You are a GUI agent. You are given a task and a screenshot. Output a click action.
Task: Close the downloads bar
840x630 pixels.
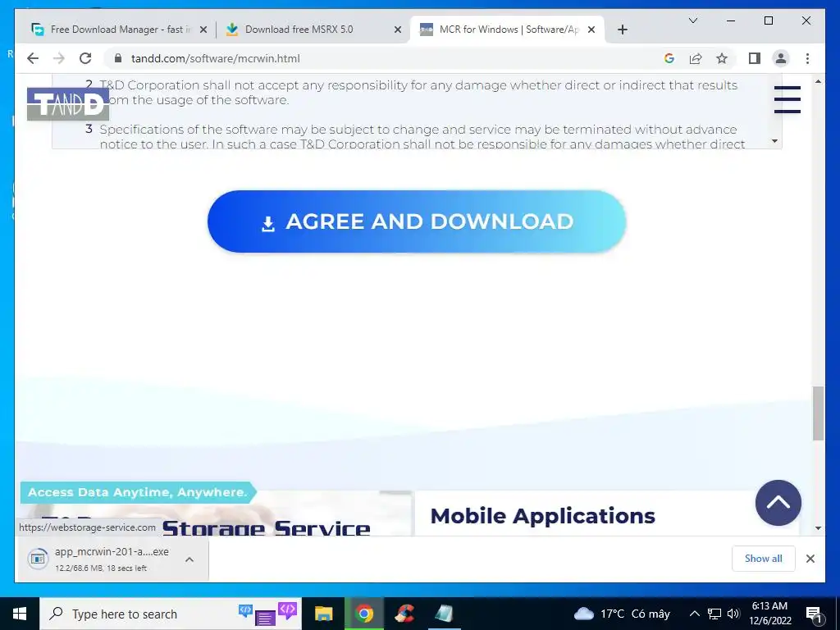(810, 559)
